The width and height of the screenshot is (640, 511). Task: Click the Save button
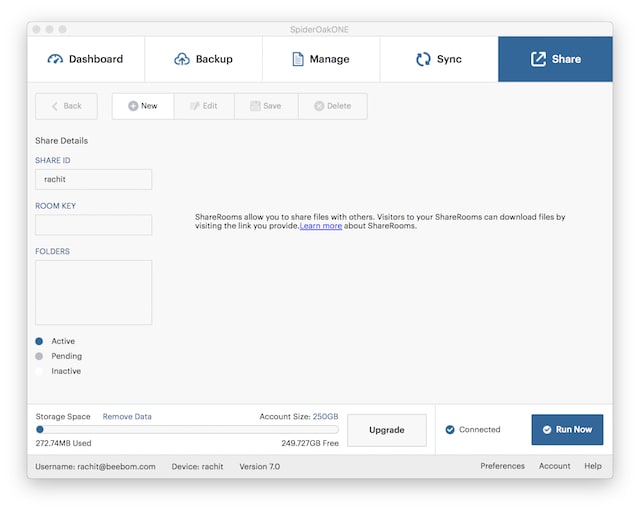click(x=266, y=106)
